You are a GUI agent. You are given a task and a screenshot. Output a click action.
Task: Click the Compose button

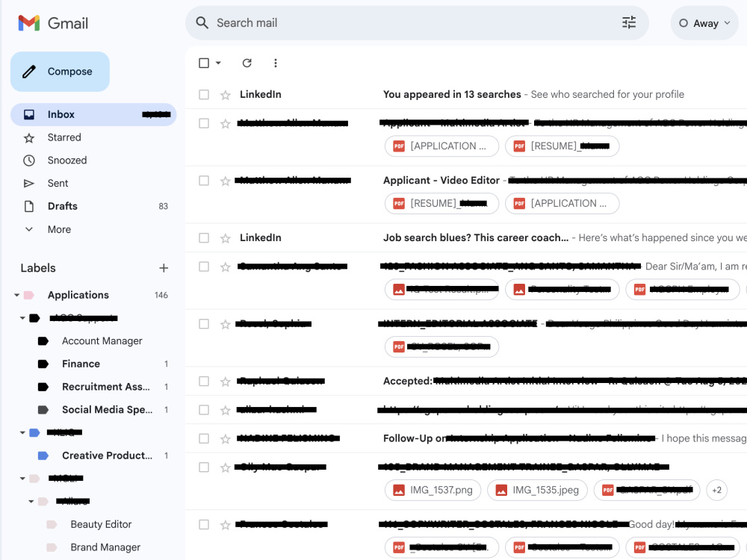(x=60, y=72)
